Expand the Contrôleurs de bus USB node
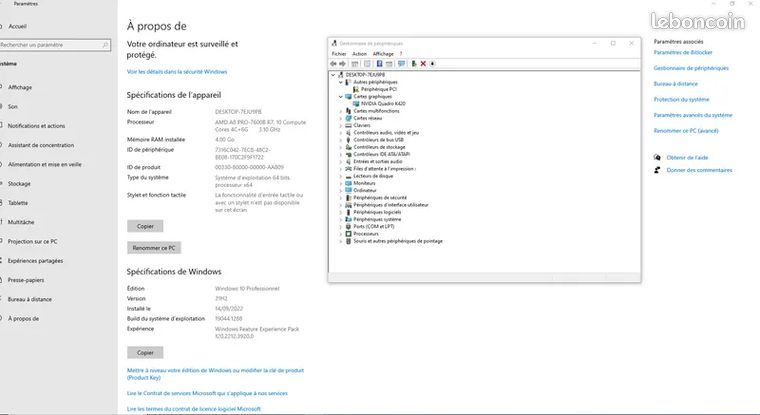This screenshot has width=760, height=415. (341, 140)
